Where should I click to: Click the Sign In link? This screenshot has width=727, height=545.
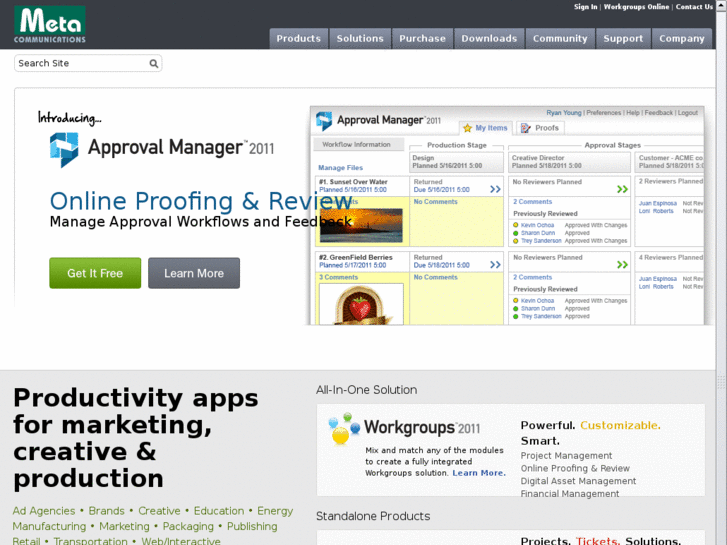click(x=585, y=7)
